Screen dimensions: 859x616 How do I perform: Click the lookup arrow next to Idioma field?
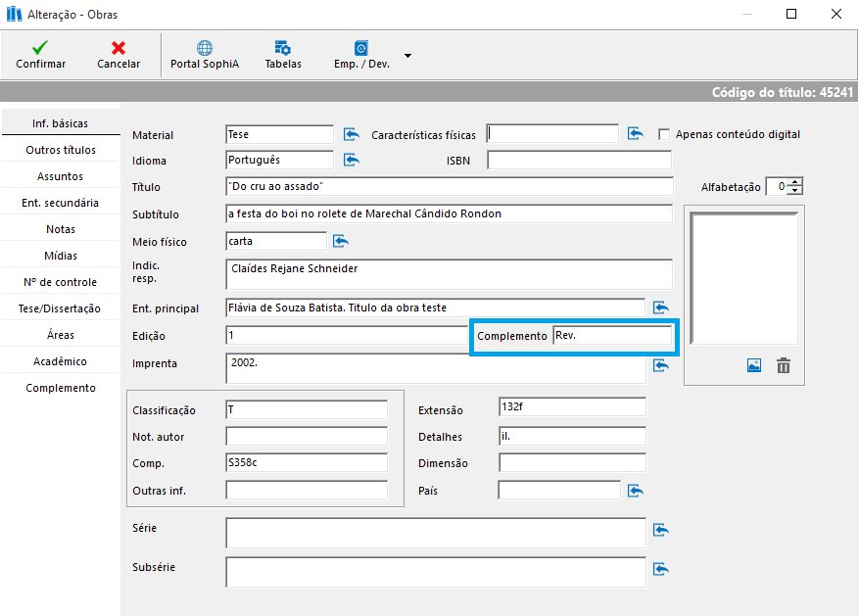(352, 160)
